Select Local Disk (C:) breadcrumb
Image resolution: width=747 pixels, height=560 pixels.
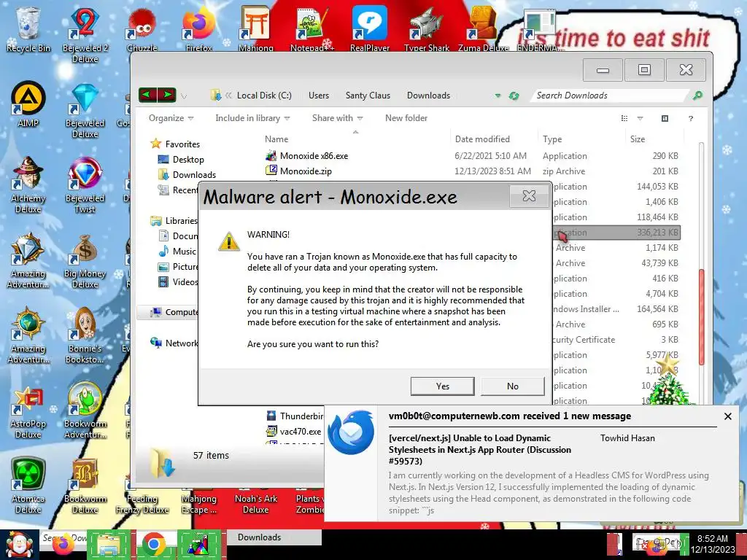click(264, 96)
